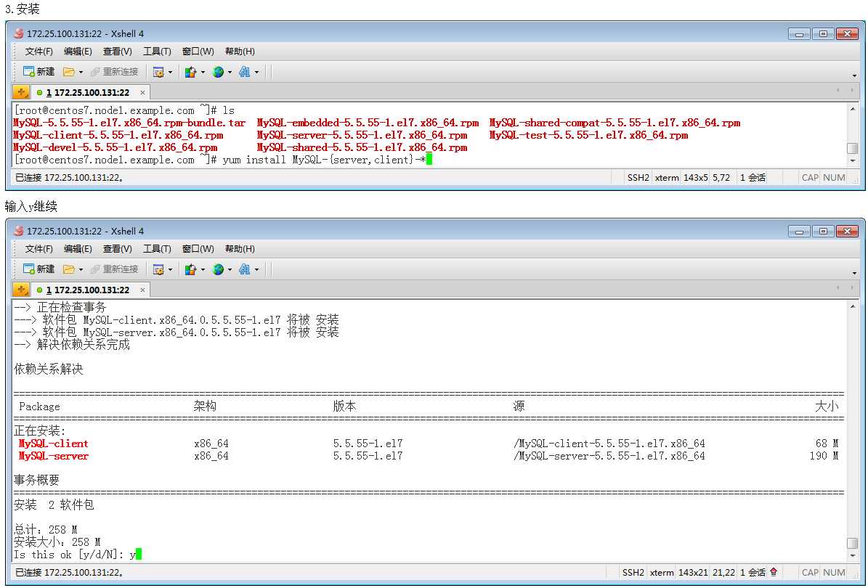
Task: Click the scroll-down arrow in bottom terminal
Action: pyautogui.click(x=853, y=556)
